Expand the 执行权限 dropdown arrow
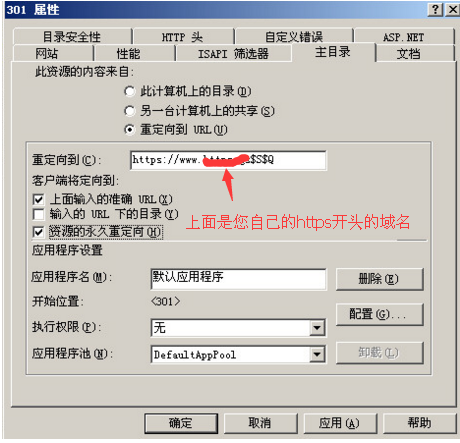 point(317,328)
